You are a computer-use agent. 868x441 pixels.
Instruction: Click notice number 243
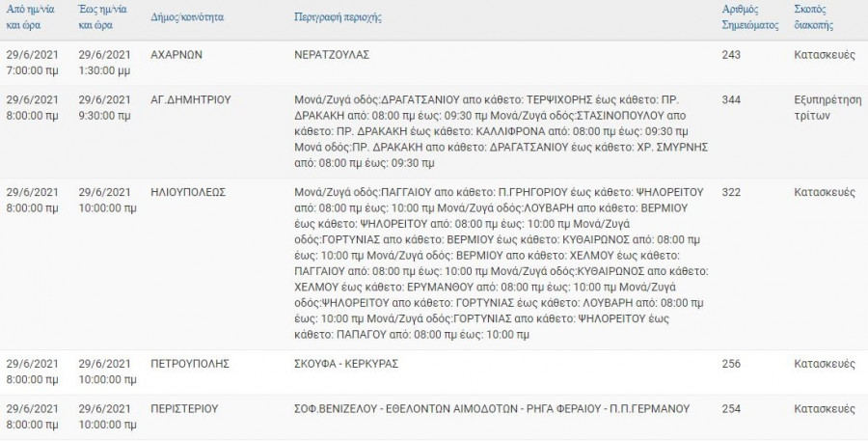click(x=731, y=55)
